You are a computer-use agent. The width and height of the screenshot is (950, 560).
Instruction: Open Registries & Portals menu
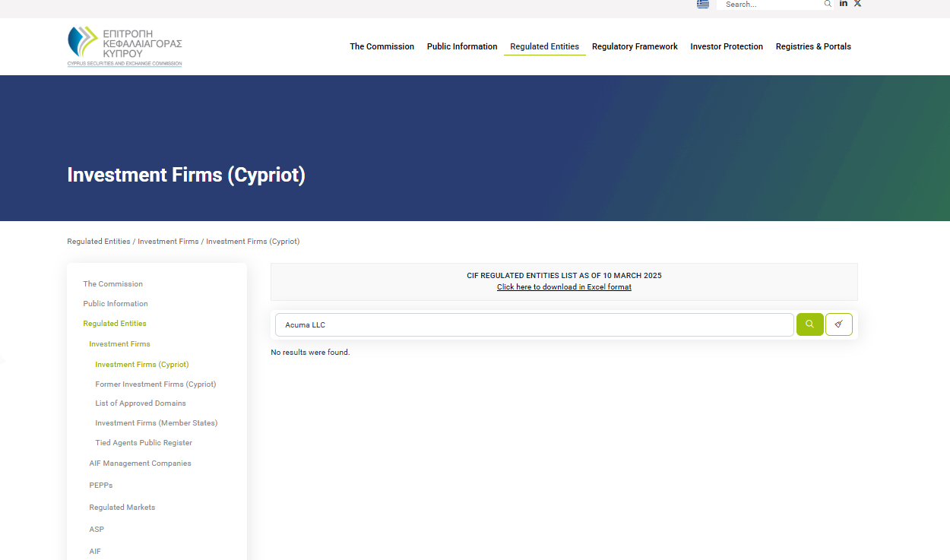tap(813, 47)
